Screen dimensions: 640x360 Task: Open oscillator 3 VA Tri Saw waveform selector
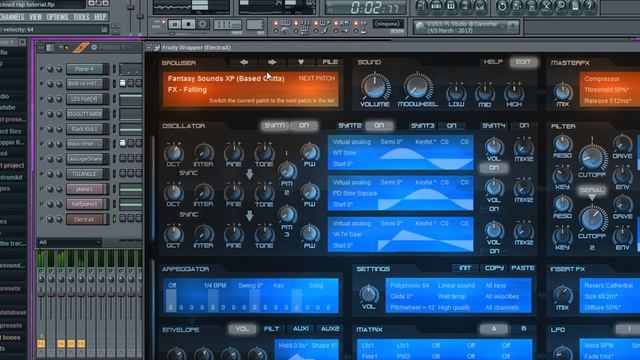tap(347, 235)
